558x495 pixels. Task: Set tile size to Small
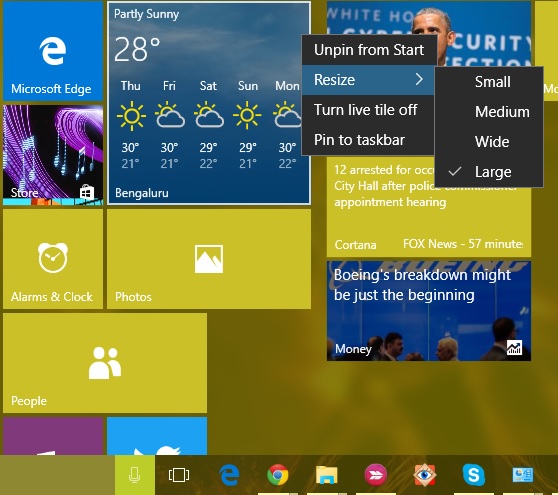click(x=489, y=82)
